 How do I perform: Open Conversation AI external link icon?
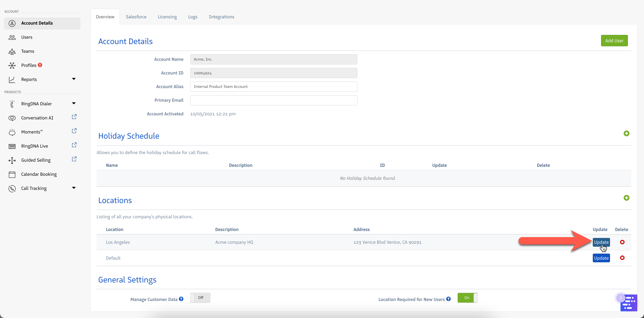pos(74,117)
